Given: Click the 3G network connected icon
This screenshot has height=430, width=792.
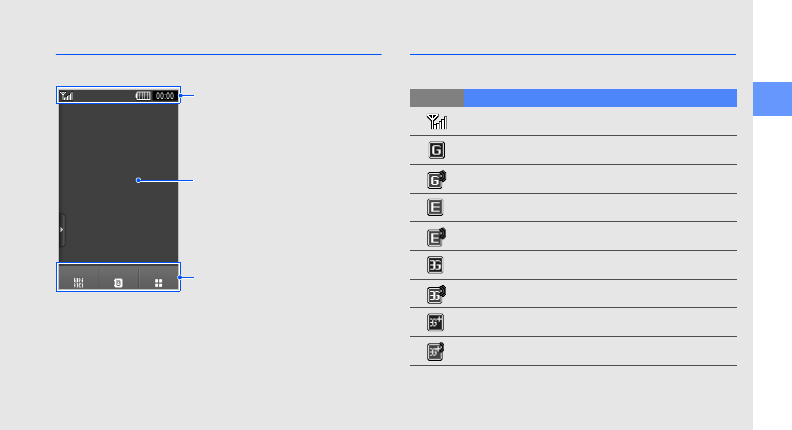Looking at the screenshot, I should (437, 266).
